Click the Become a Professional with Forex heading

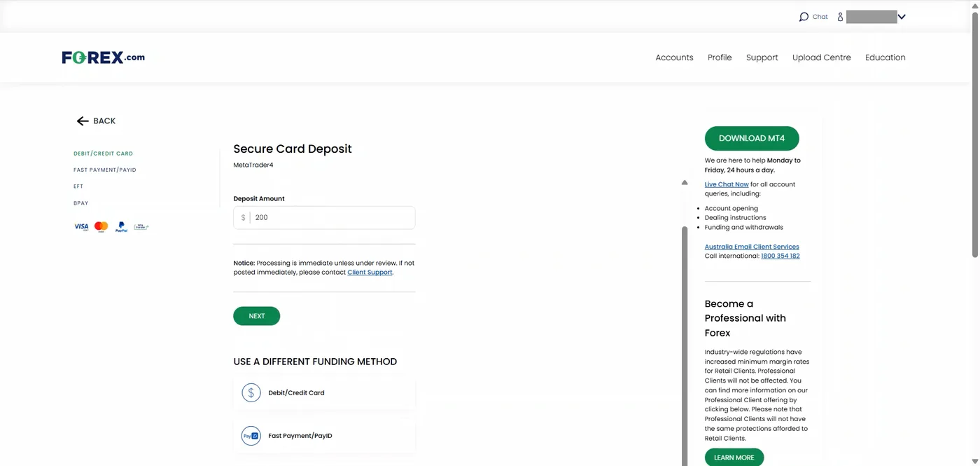point(745,318)
